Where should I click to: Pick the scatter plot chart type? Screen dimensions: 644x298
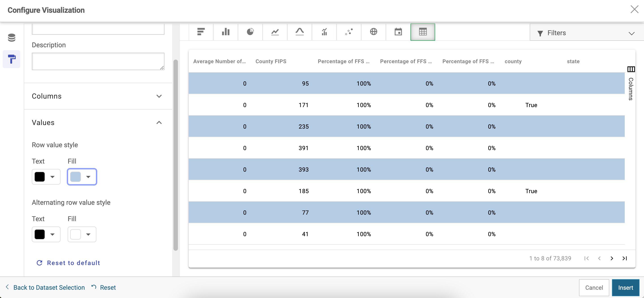349,32
